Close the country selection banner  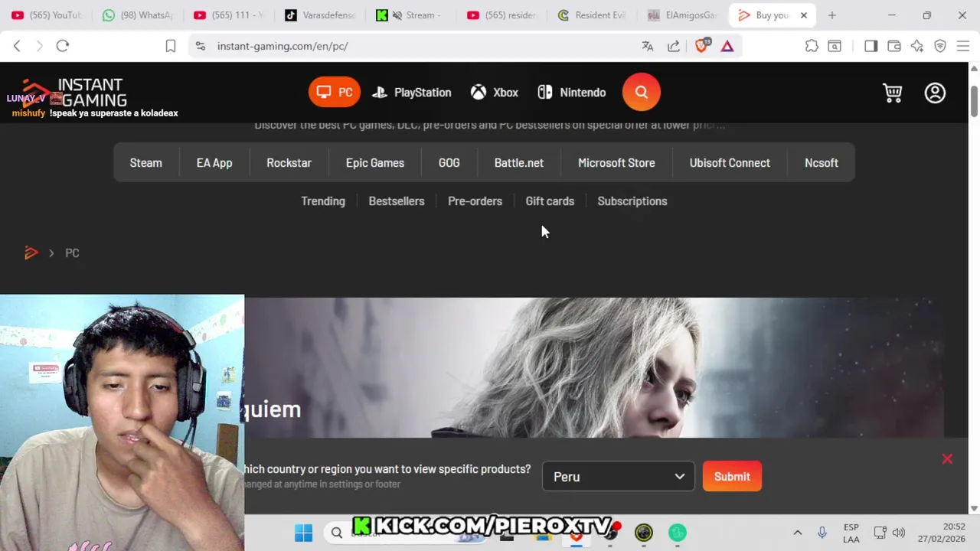coord(947,459)
